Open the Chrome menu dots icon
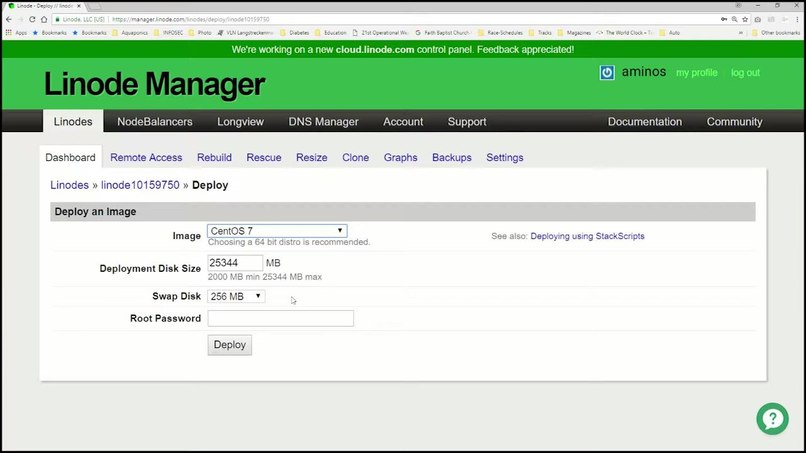Screen dimensions: 806x453 [797, 19]
